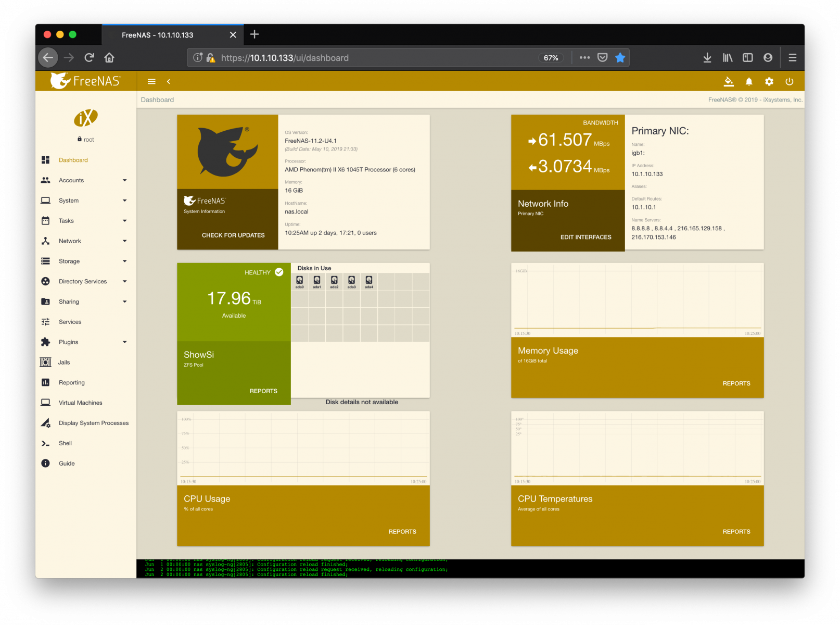The image size is (840, 625).
Task: Adjust the 67% page zoom indicator
Action: [x=551, y=58]
